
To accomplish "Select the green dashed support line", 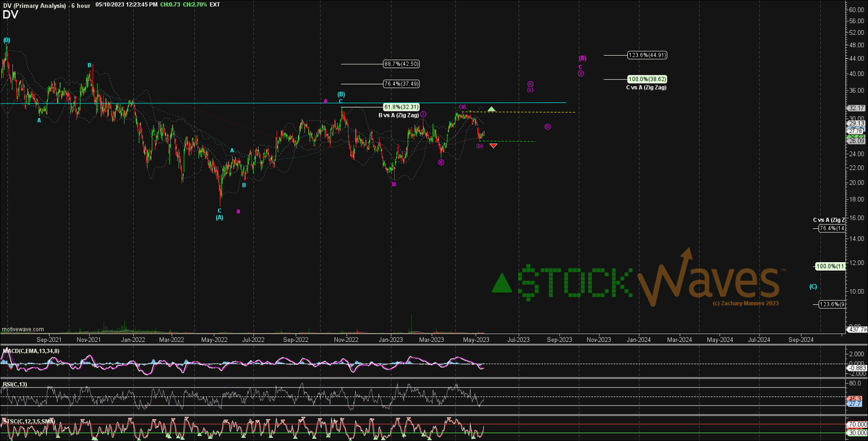I will click(x=509, y=141).
